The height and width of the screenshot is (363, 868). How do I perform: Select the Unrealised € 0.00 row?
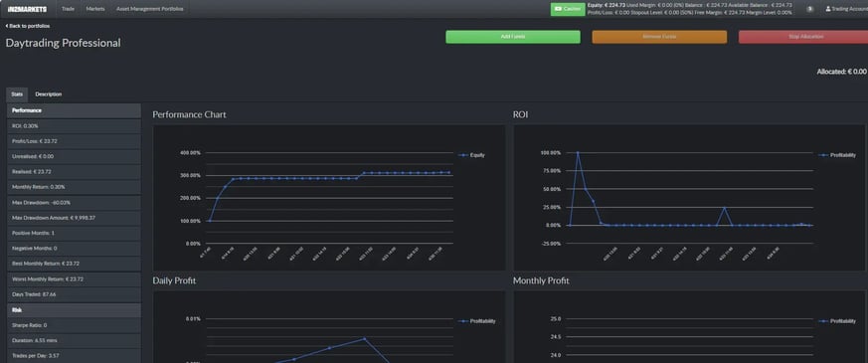point(74,156)
